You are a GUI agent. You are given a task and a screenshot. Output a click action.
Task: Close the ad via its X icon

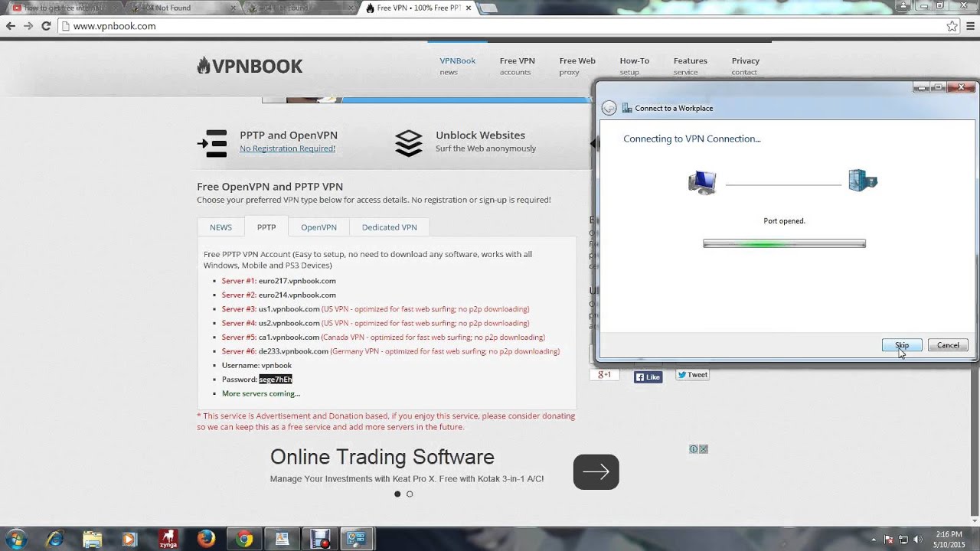[704, 449]
